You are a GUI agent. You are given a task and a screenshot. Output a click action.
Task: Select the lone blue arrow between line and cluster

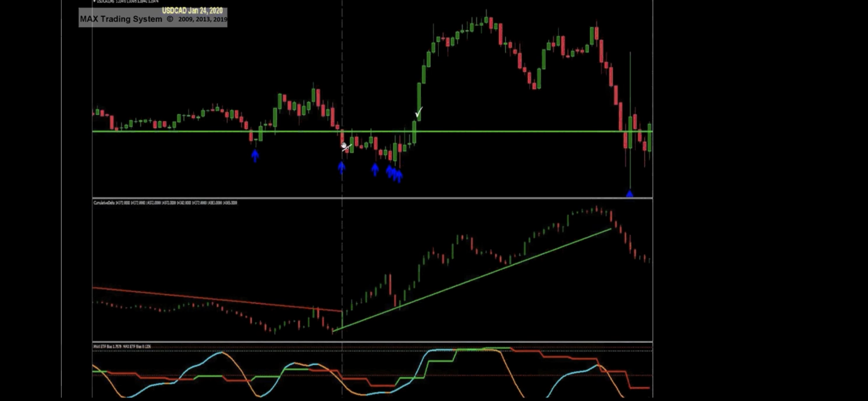[x=375, y=170]
